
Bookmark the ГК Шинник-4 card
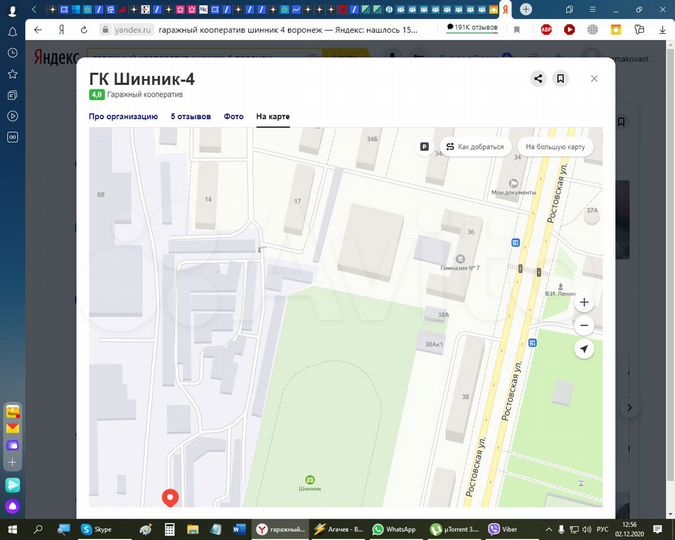(x=560, y=79)
